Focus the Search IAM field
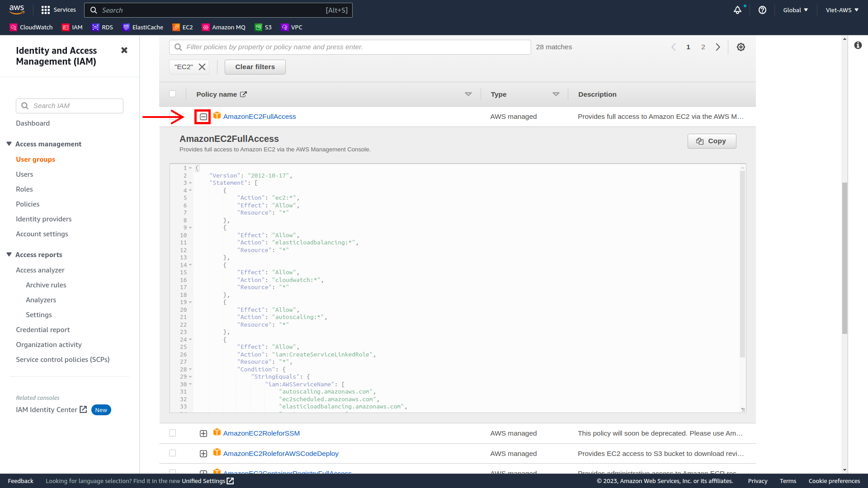 pos(70,106)
